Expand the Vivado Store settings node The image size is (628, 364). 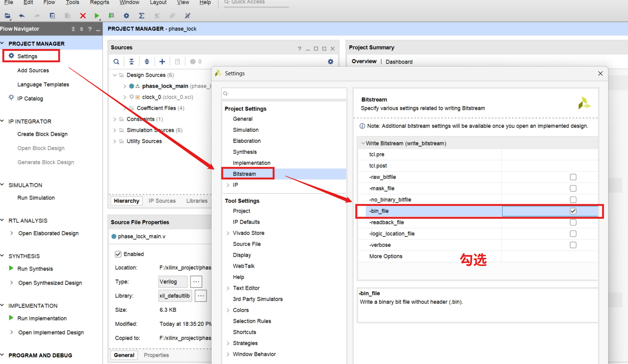228,233
